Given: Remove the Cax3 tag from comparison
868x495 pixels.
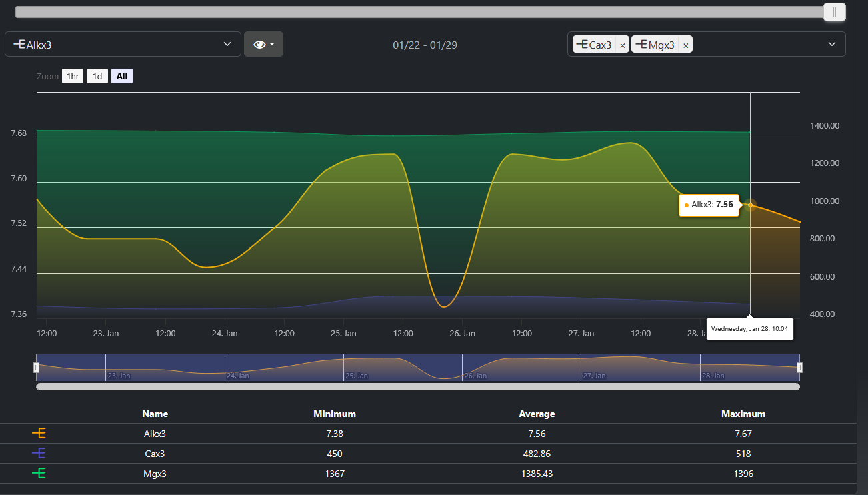Looking at the screenshot, I should tap(622, 45).
